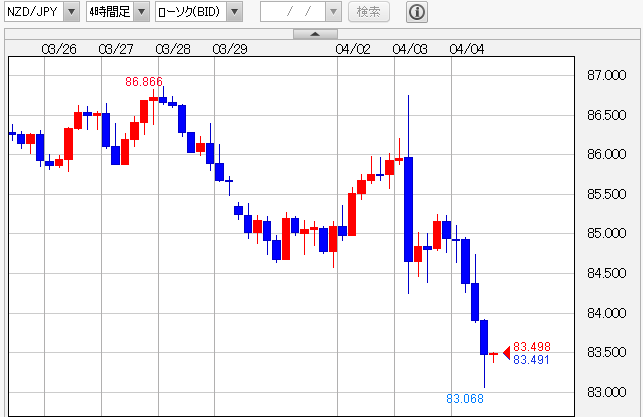
Task: Click the 83.068 low price label
Action: (465, 399)
